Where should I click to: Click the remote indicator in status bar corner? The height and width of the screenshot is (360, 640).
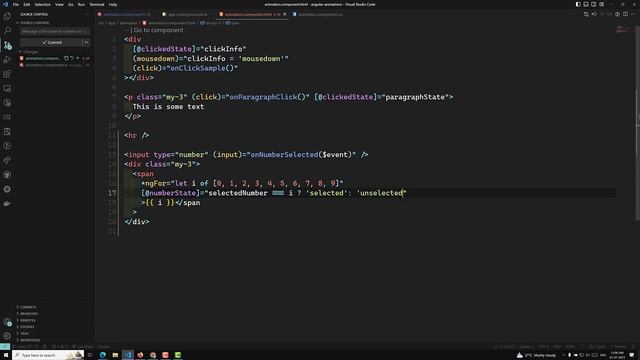4,347
